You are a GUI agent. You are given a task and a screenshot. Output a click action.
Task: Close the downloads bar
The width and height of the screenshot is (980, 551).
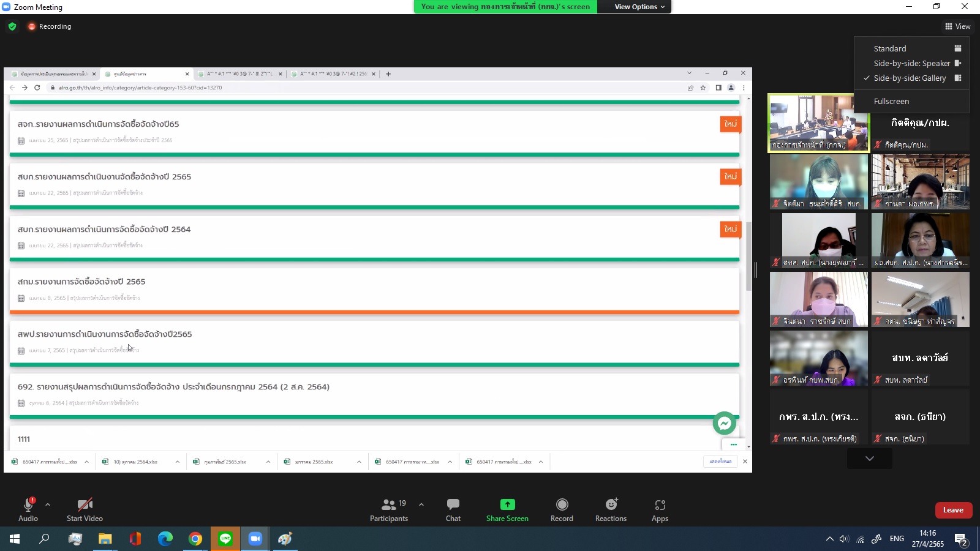[745, 462]
